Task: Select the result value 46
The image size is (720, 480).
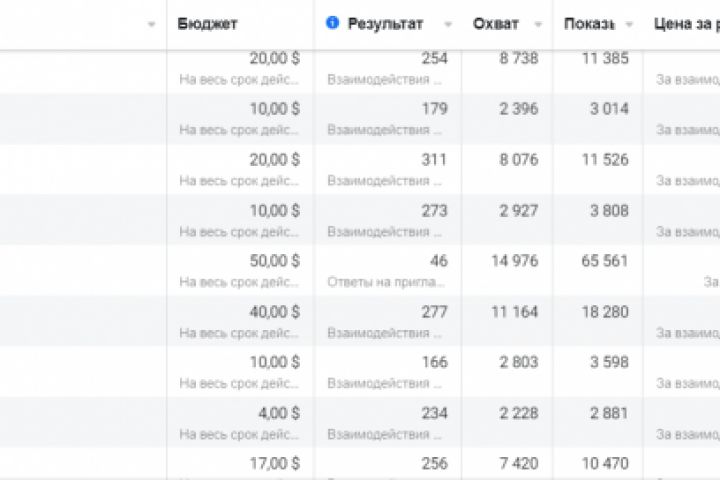Action: pos(438,261)
